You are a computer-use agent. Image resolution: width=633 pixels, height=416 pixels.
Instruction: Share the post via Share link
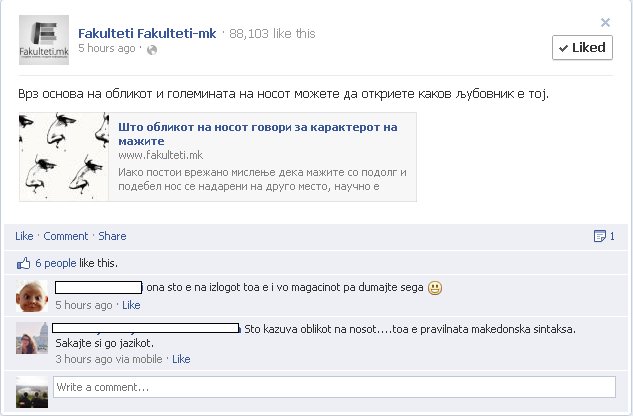[112, 236]
